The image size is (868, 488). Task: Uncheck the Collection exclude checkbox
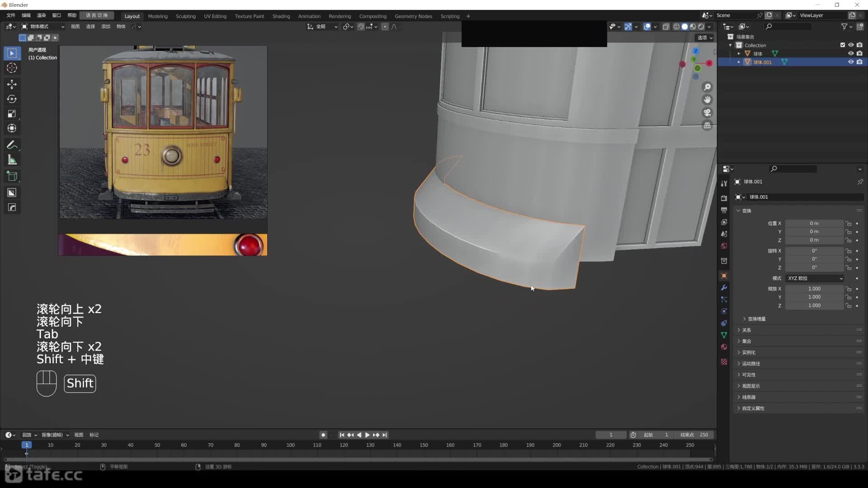(842, 45)
